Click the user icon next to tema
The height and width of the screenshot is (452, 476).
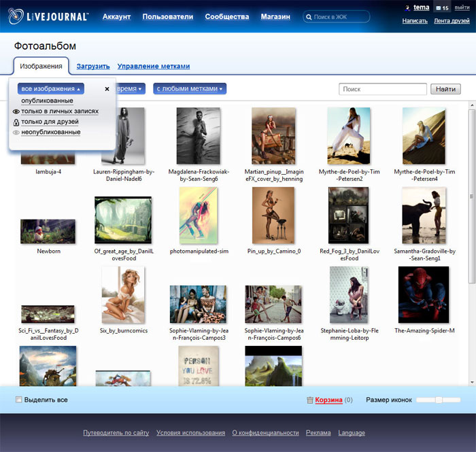[x=407, y=8]
